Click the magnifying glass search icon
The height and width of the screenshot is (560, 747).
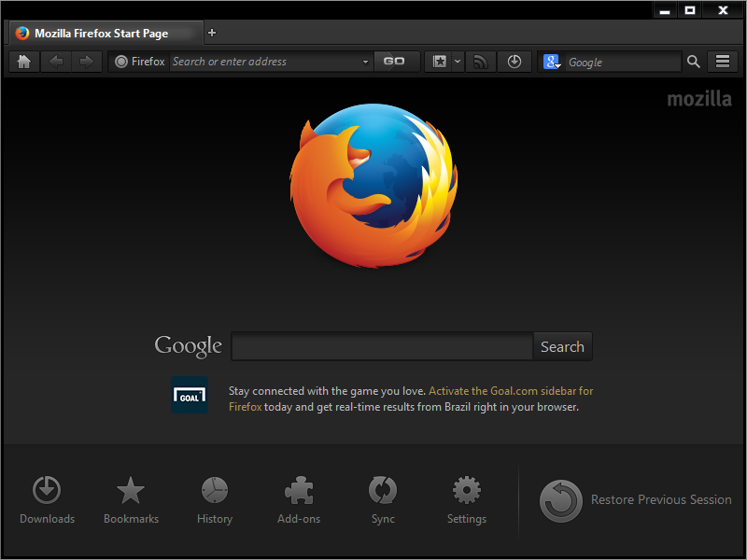[x=694, y=62]
